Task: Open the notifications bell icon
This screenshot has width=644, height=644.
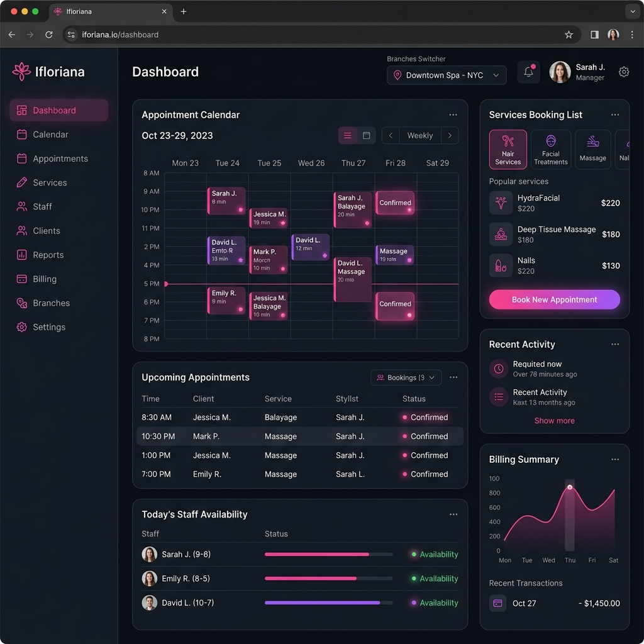Action: pos(528,72)
